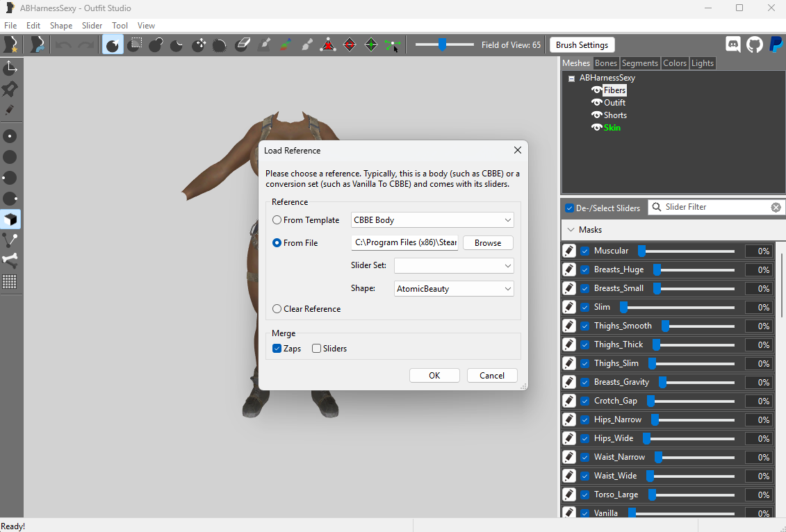Click the edit pencil icon for Muscular slider
The image size is (786, 532).
569,251
